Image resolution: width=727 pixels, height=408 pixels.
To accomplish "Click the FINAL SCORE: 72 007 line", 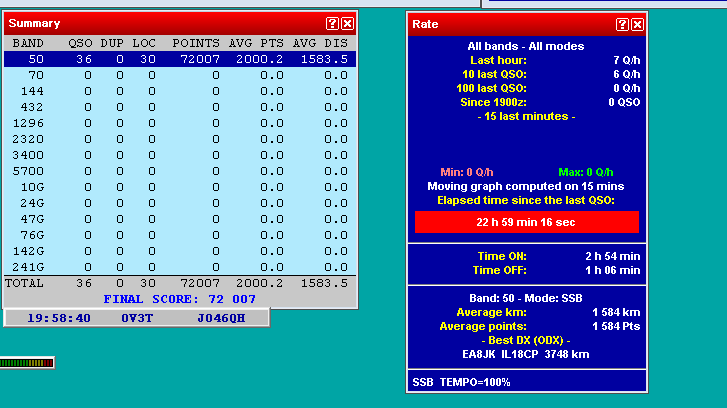I will pos(180,299).
